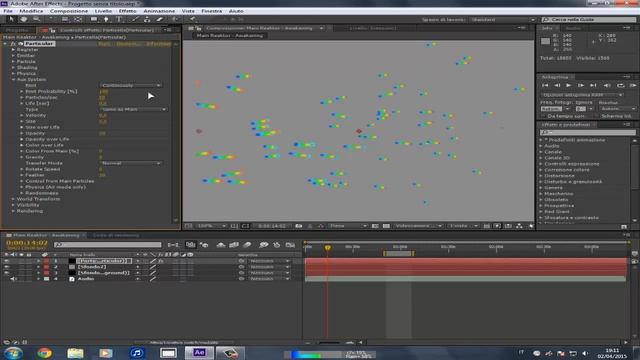Start RAM preview in Anteprima panel
Screen dimensions: 640x360
(633, 85)
